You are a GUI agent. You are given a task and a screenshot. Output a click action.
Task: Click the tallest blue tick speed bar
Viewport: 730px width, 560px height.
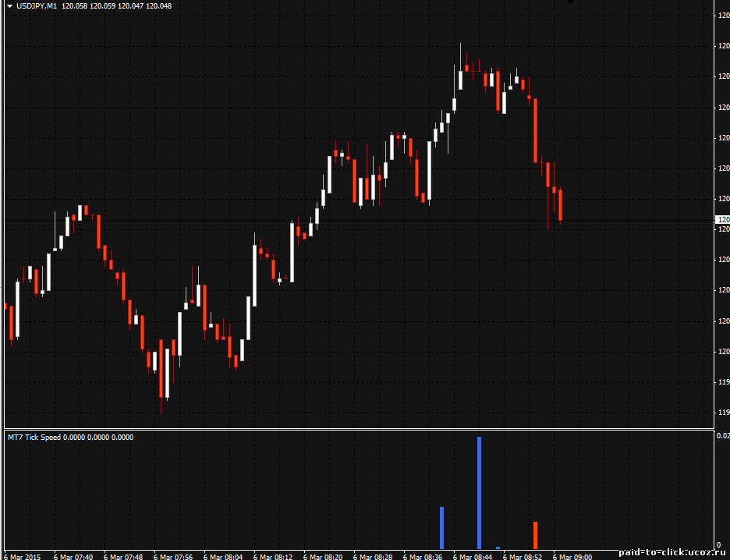coord(479,491)
